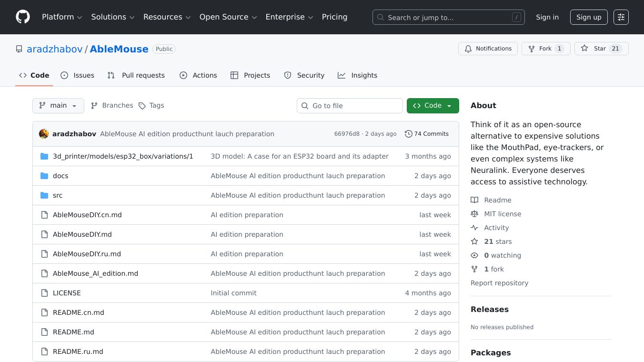
Task: Fork the AbleMouse repository
Action: tap(546, 49)
